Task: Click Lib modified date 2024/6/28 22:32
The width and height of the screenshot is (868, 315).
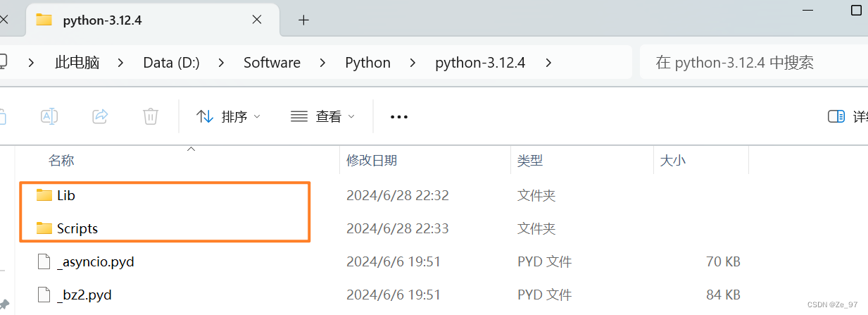Action: click(398, 195)
